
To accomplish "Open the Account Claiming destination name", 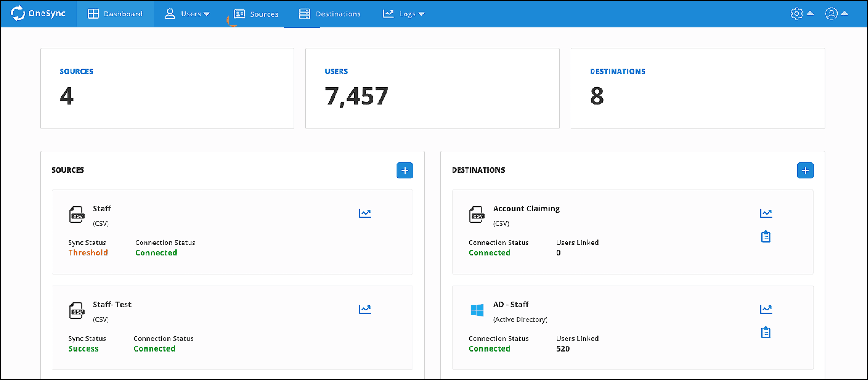I will click(x=526, y=209).
